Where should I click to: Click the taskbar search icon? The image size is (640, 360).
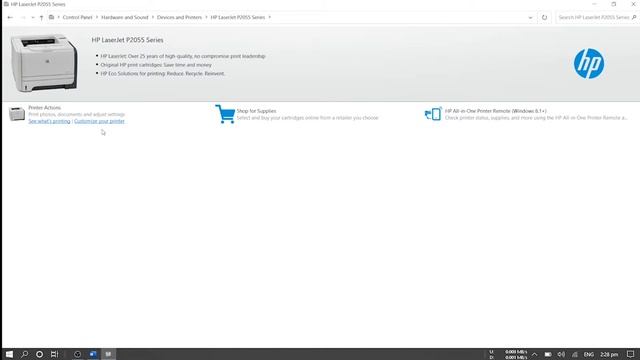(24, 354)
